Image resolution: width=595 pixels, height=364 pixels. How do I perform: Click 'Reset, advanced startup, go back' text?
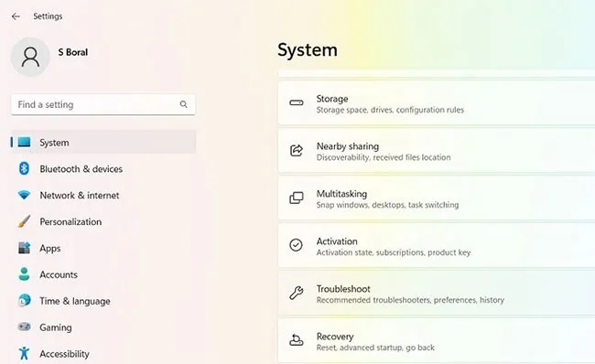click(375, 348)
